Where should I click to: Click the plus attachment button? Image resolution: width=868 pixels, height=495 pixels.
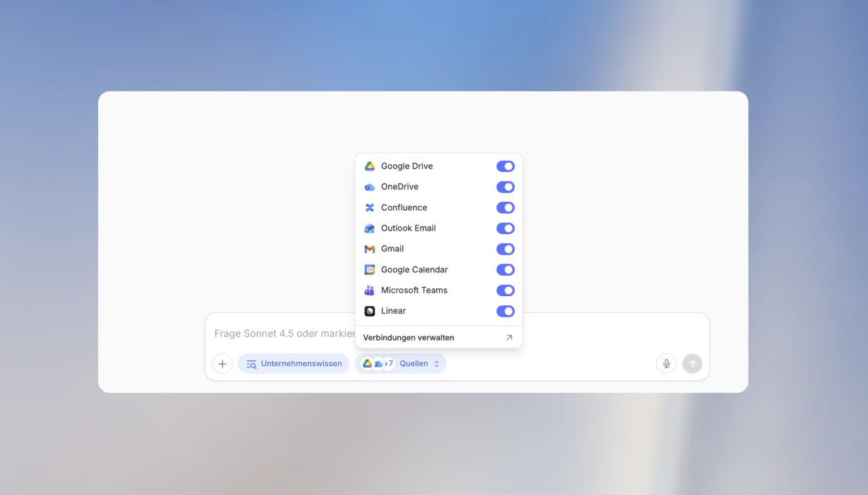point(222,364)
